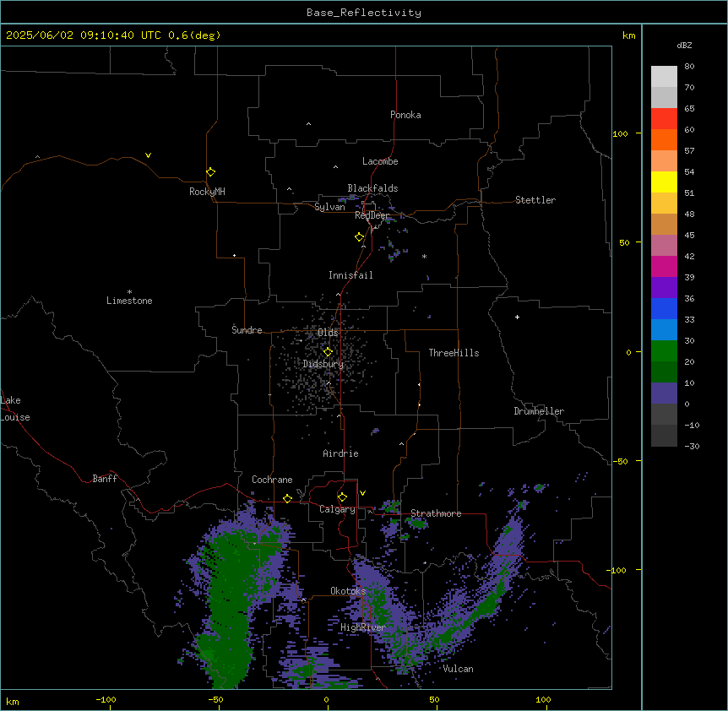The width and height of the screenshot is (728, 711).
Task: Click the Banff label
Action: [x=105, y=479]
